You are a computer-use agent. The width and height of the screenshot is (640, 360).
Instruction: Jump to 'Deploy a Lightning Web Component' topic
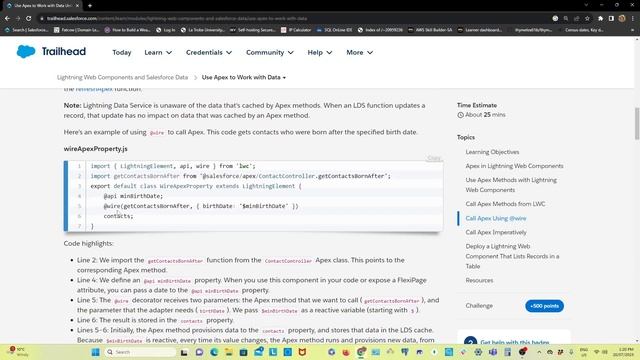(x=512, y=256)
